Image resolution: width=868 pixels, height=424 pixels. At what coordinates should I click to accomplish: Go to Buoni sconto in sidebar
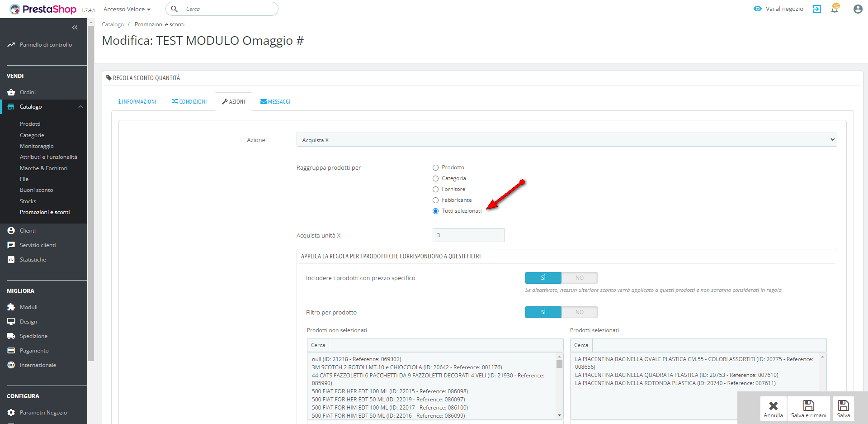pos(37,190)
